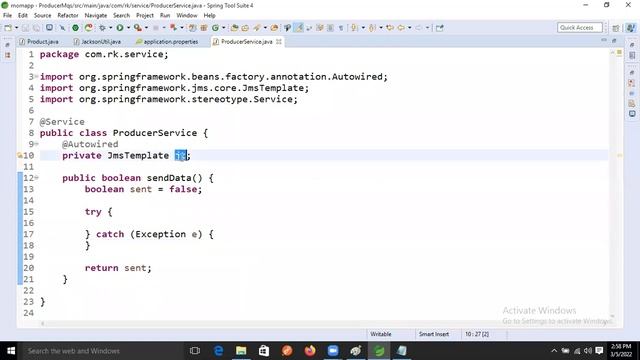The image size is (640, 360).
Task: Click the @Service annotation text
Action: point(62,122)
